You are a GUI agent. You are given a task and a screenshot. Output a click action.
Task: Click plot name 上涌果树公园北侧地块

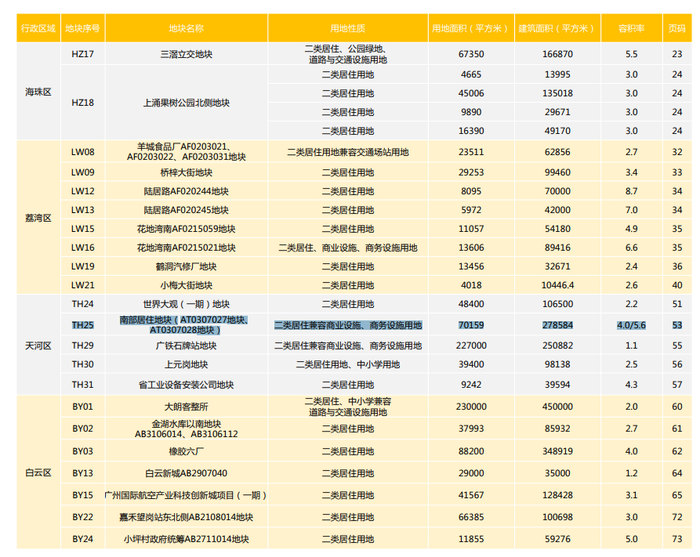(x=186, y=103)
